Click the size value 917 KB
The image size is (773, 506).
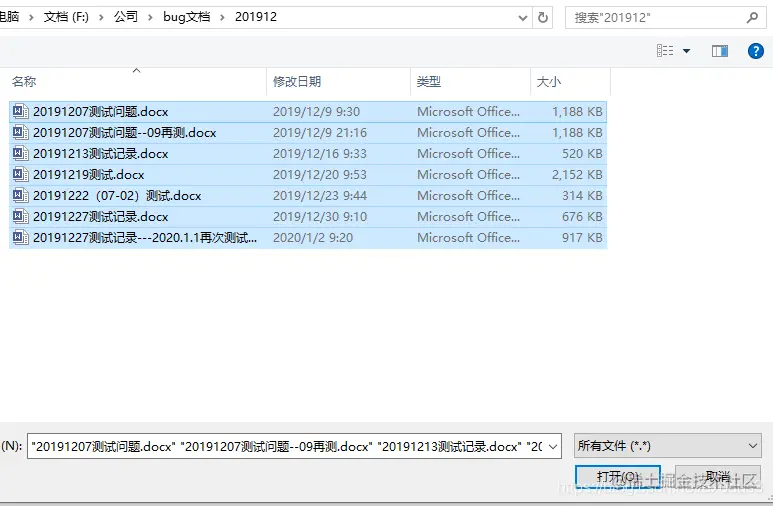coord(582,238)
